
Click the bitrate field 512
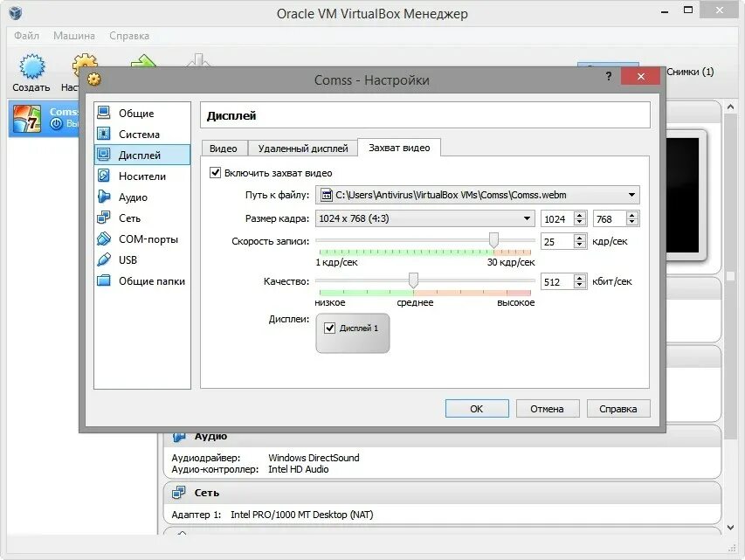[557, 281]
